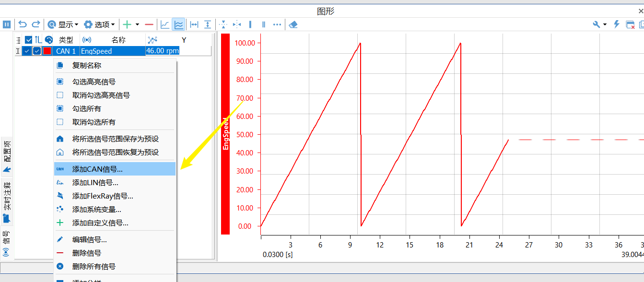Choose 将所选信号范围恢复为预设
Screen dimensions: 644x282
point(115,153)
